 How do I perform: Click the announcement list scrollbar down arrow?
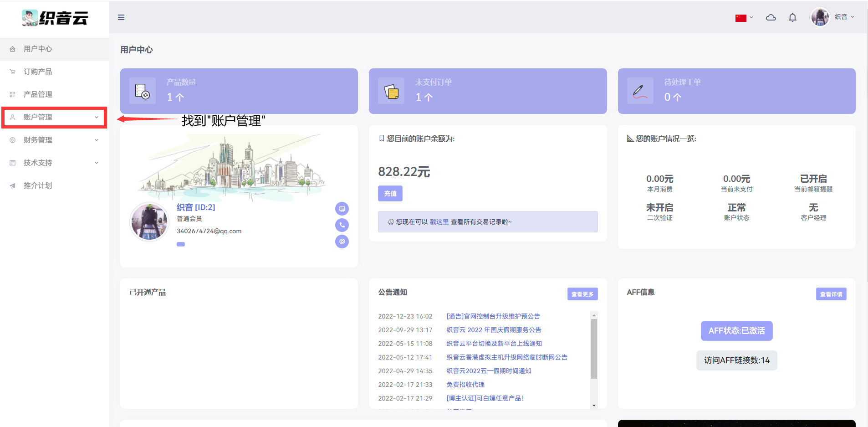click(594, 405)
